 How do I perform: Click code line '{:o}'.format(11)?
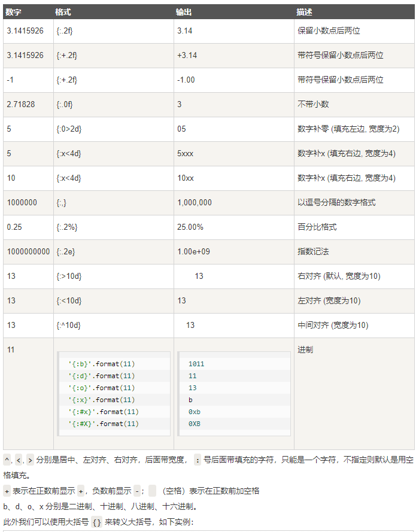pos(101,388)
